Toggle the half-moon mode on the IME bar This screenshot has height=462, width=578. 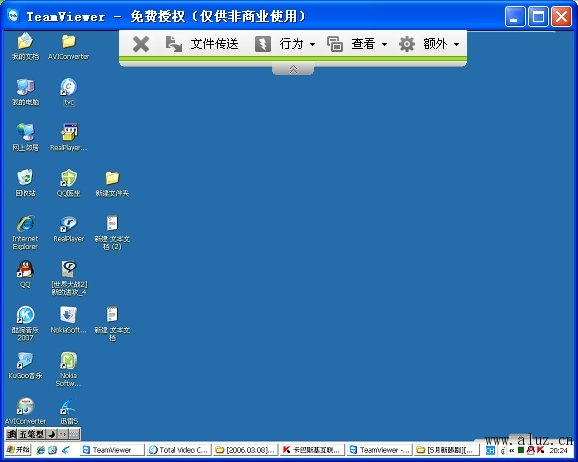click(52, 434)
